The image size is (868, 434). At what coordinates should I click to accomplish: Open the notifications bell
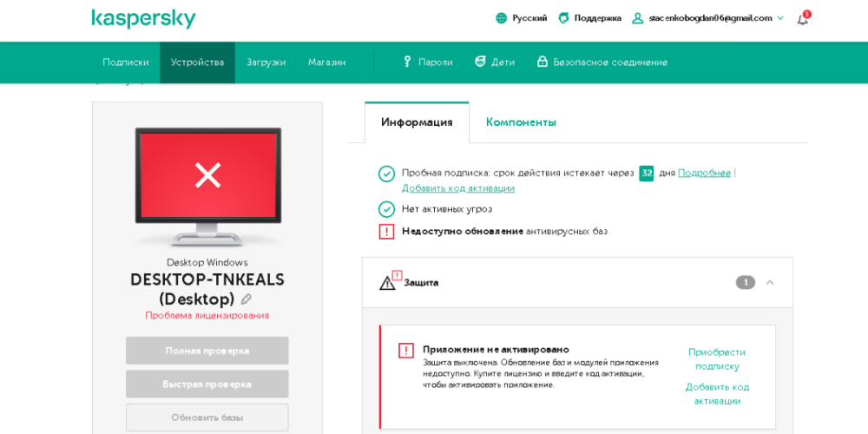coord(803,19)
